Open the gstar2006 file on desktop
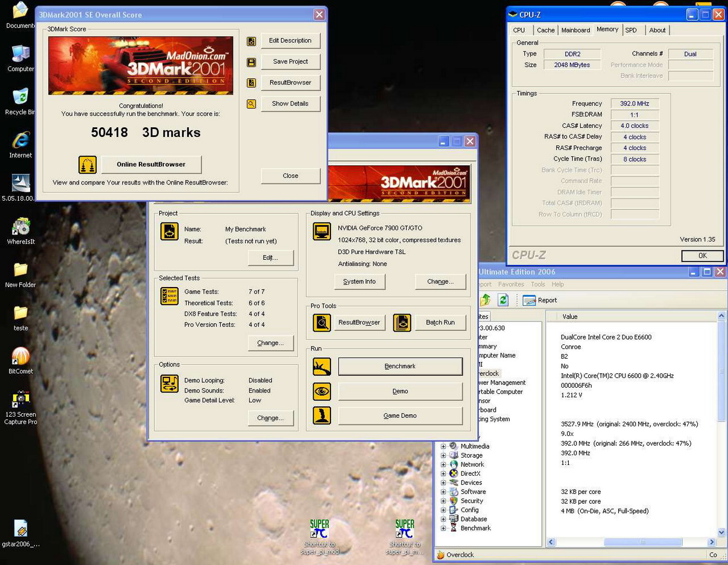The image size is (728, 565). coord(21,533)
